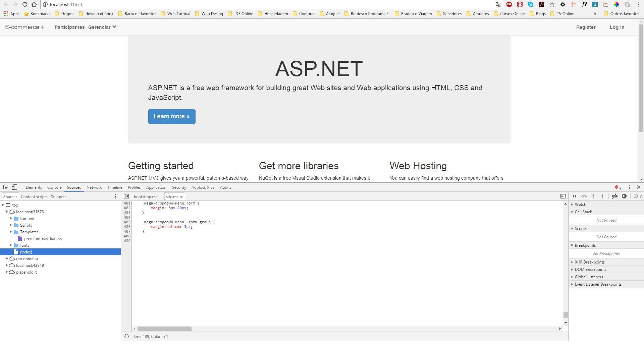Click the code editor horizontal scrollbar thumb
Screen dimensions: 644x352
(164, 329)
